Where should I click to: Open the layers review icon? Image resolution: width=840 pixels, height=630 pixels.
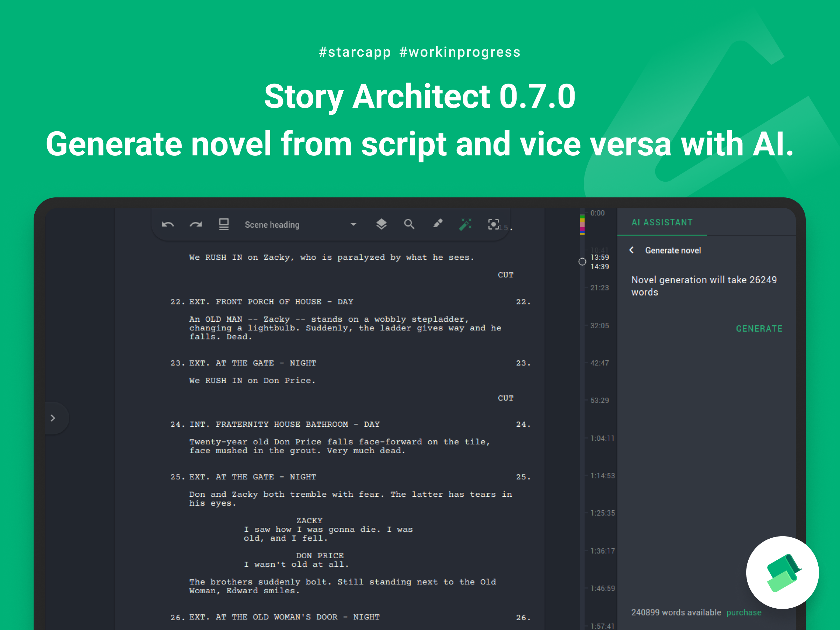coord(381,224)
